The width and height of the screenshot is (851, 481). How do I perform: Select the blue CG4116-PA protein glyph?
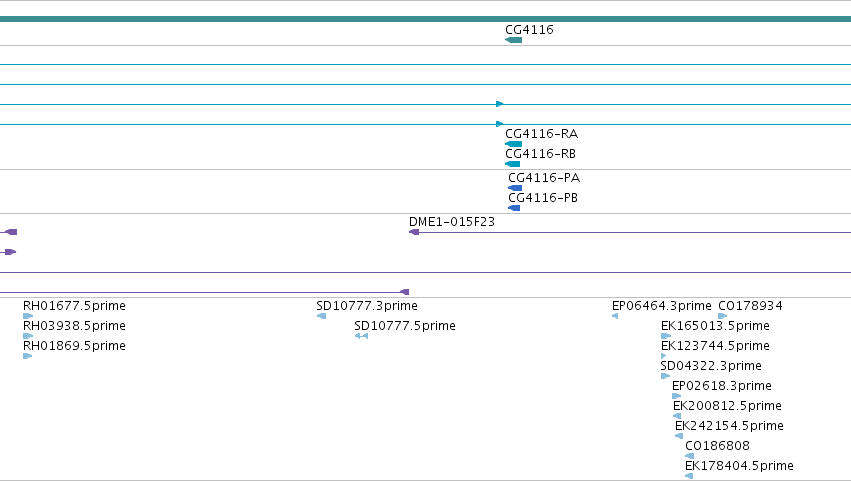point(515,188)
